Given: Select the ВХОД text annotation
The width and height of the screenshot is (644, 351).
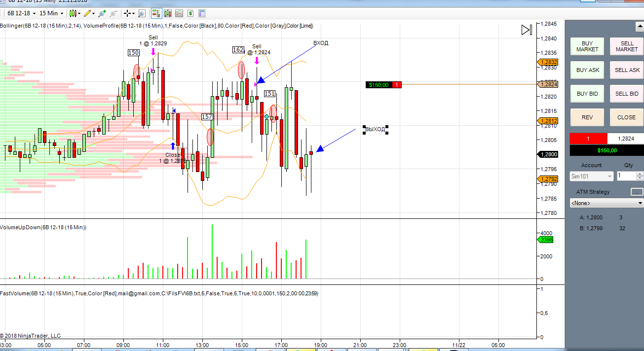Looking at the screenshot, I should click(321, 43).
